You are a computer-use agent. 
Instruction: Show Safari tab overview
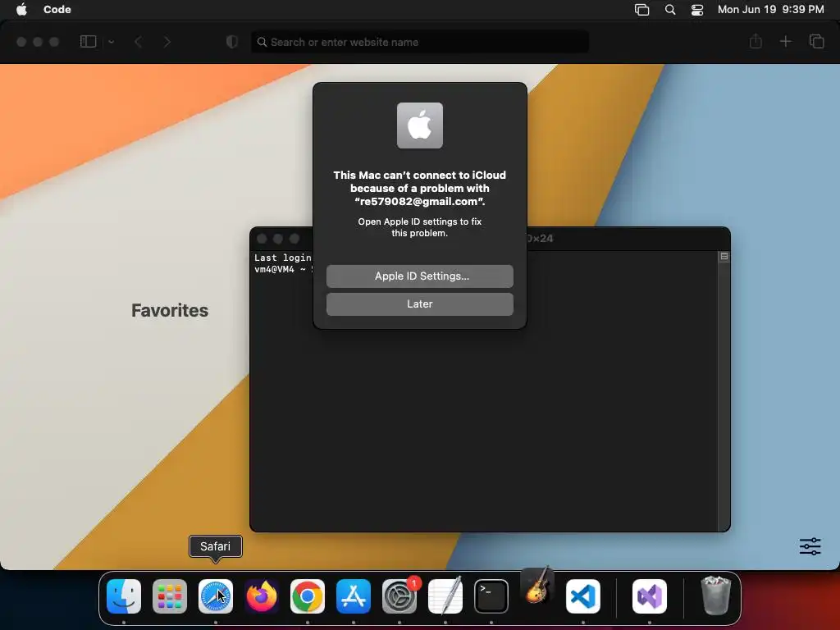pyautogui.click(x=816, y=41)
